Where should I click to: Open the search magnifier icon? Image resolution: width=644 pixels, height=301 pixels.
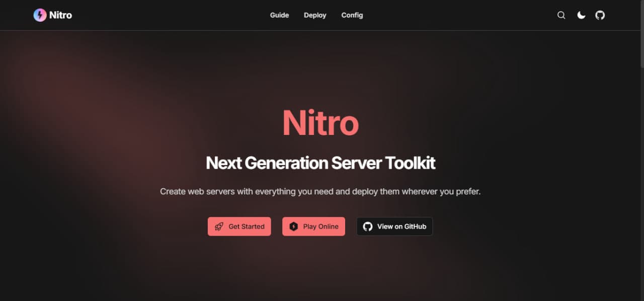[x=561, y=15]
